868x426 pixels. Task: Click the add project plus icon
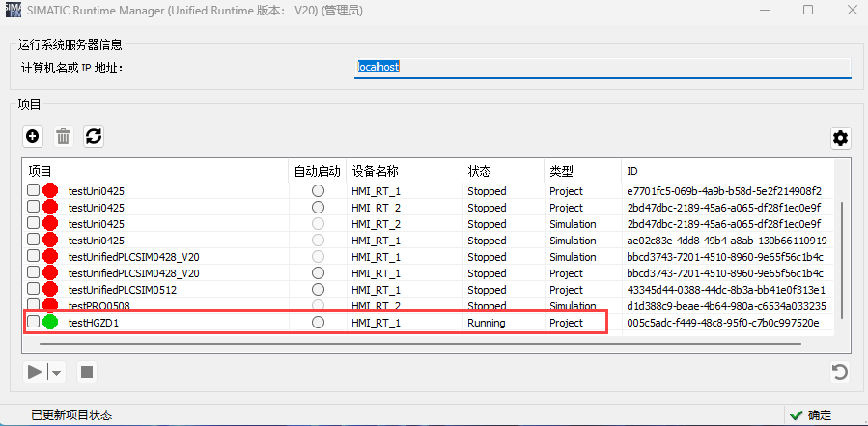click(33, 136)
